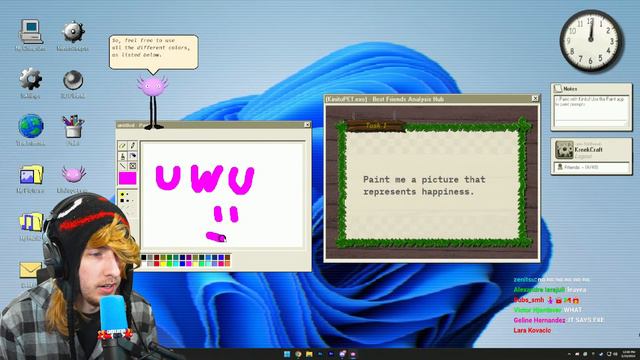
Task: Open Chrome from the taskbar
Action: 298,354
